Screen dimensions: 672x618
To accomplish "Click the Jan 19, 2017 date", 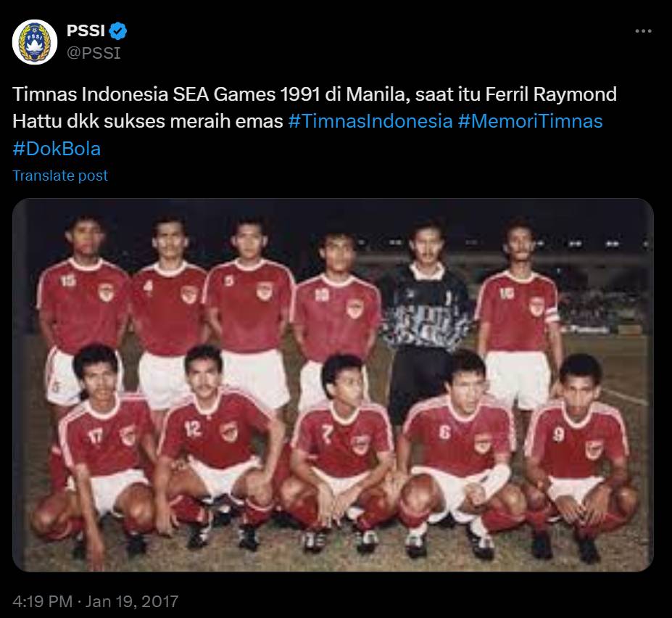I will 131,601.
